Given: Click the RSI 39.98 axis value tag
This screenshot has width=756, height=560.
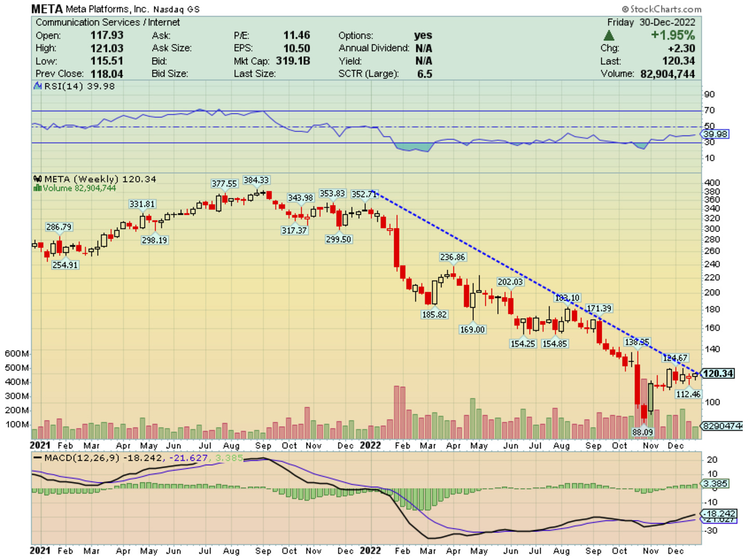Looking at the screenshot, I should [x=716, y=134].
